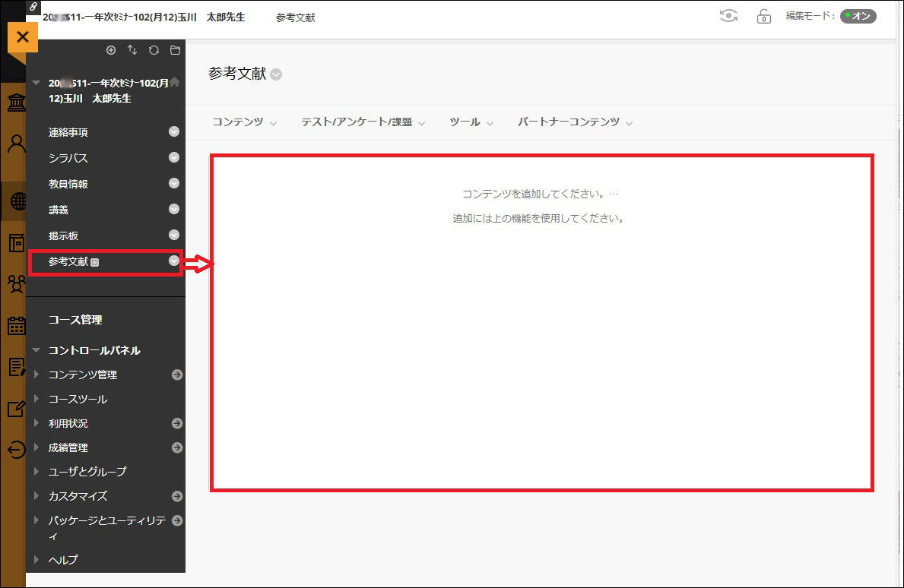Click the folder view icon in the course menu

click(176, 50)
